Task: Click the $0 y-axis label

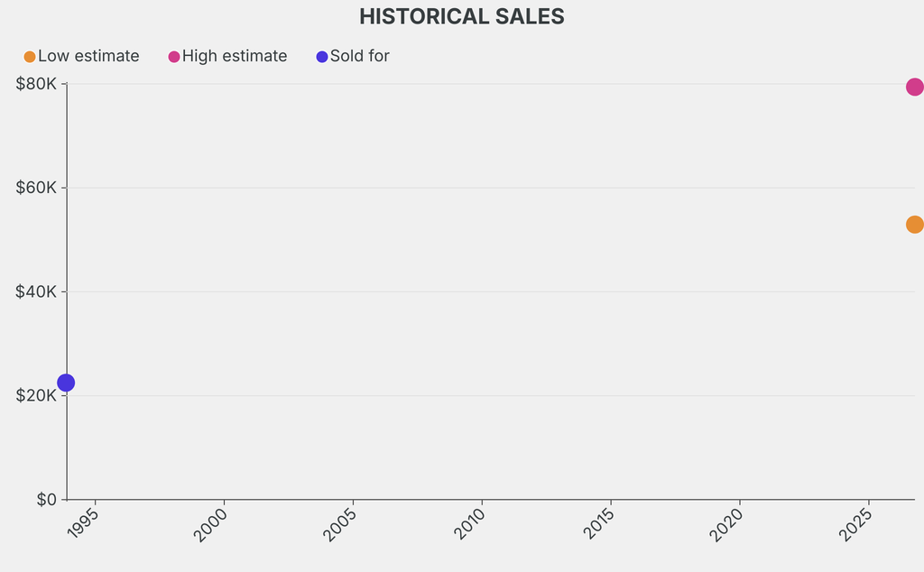Action: point(47,500)
